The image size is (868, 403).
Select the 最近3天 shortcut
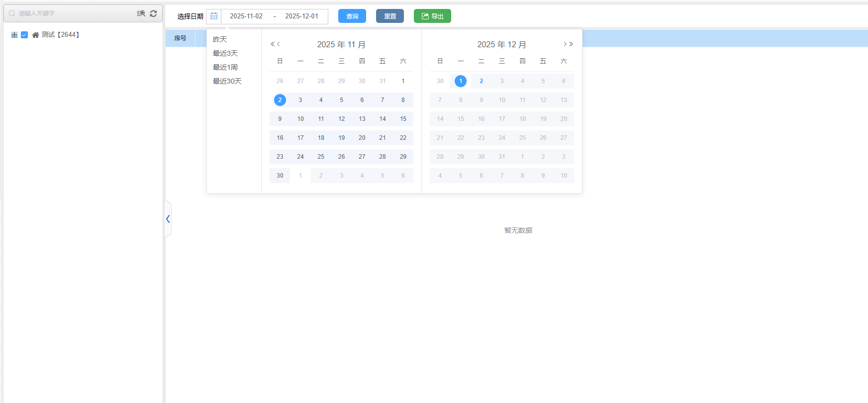pos(225,53)
